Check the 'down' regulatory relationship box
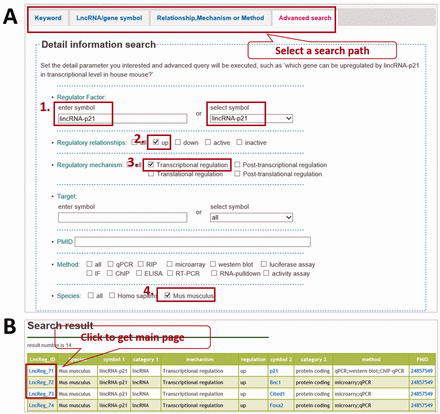The width and height of the screenshot is (440, 414). click(x=178, y=142)
